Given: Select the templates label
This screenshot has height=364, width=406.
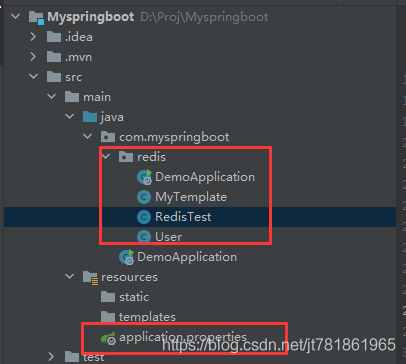Looking at the screenshot, I should [147, 317].
